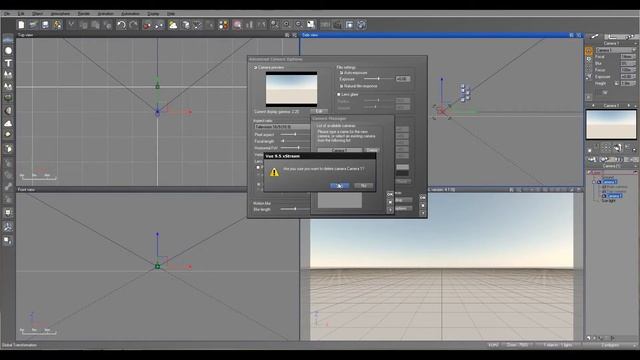Open the Atmosphere menu
The image size is (640, 360).
(x=60, y=13)
